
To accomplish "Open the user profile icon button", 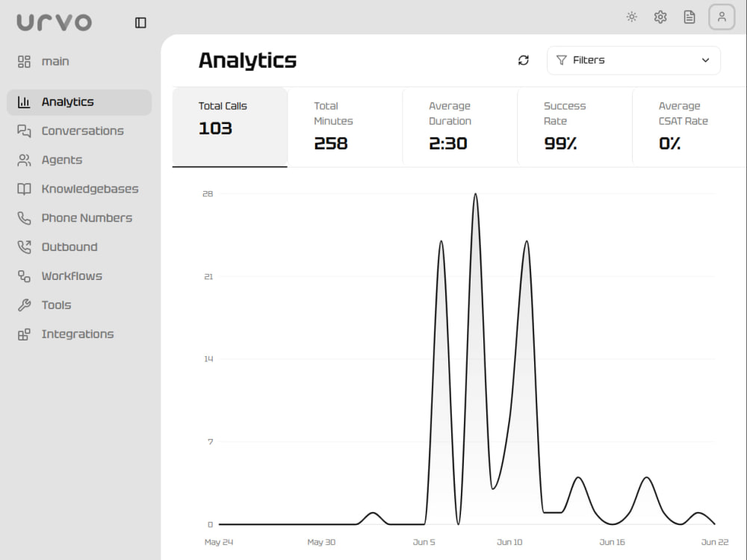I will 722,17.
